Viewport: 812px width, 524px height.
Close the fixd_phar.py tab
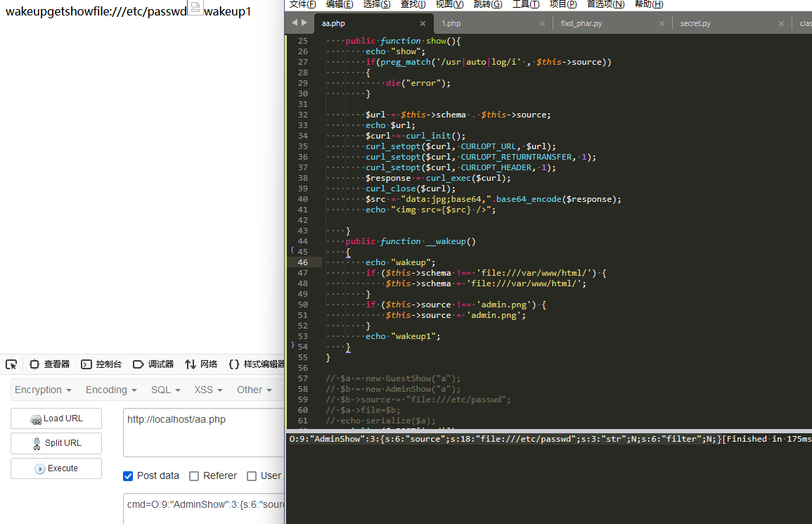(x=662, y=23)
